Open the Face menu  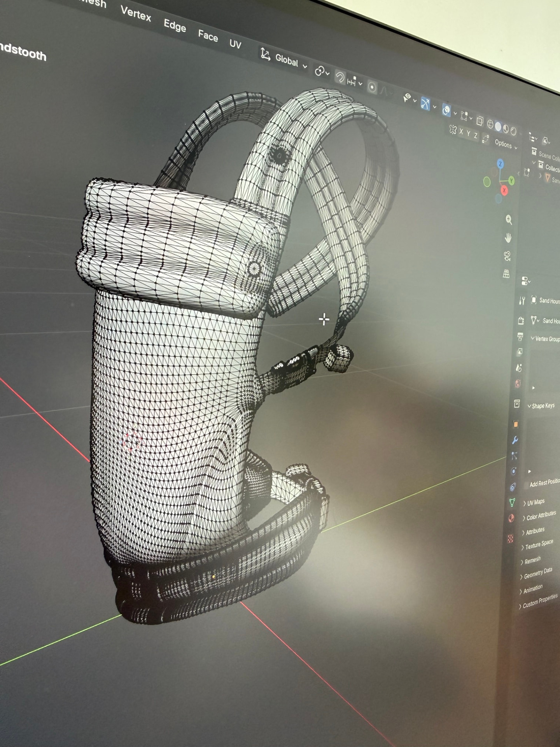(x=208, y=36)
